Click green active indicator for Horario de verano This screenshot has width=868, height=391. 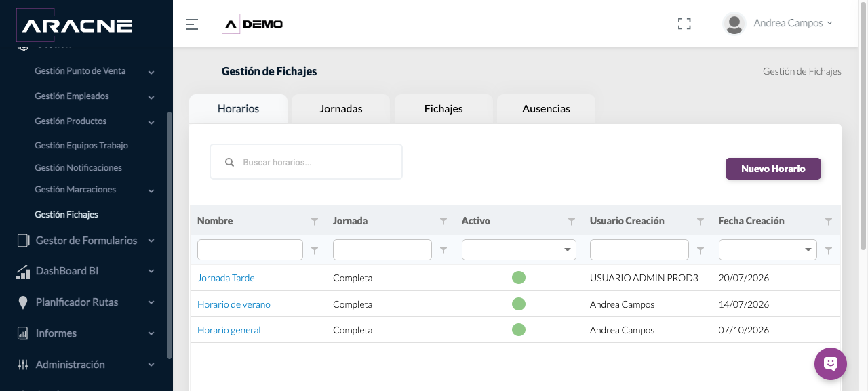(x=519, y=304)
